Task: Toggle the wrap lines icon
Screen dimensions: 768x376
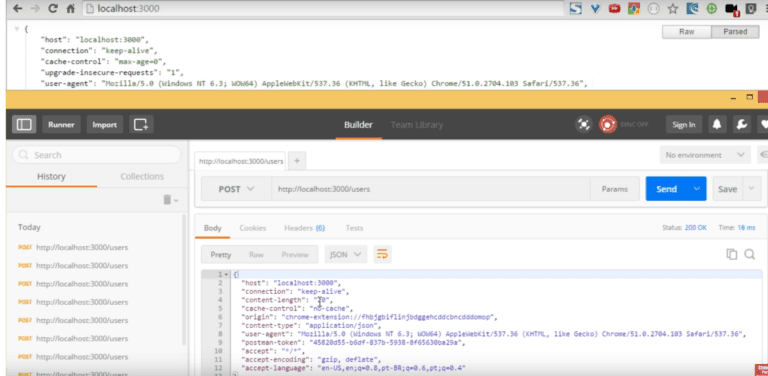Action: coord(382,254)
